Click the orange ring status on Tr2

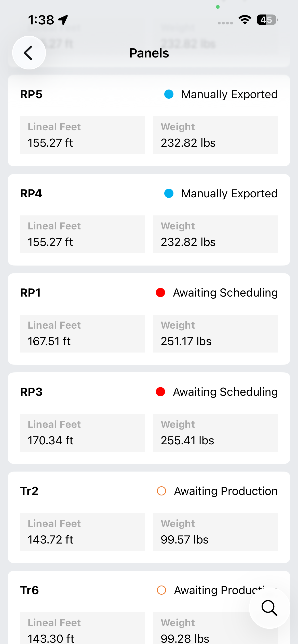161,491
